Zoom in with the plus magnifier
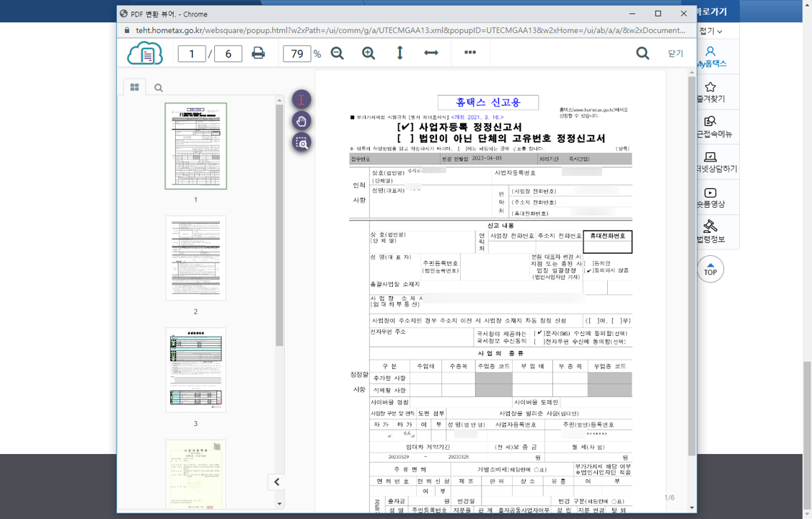Image resolution: width=812 pixels, height=519 pixels. click(369, 53)
